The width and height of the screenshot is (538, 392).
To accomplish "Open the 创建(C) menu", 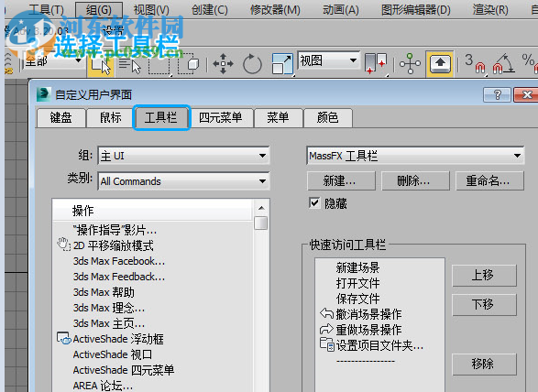I will (210, 10).
